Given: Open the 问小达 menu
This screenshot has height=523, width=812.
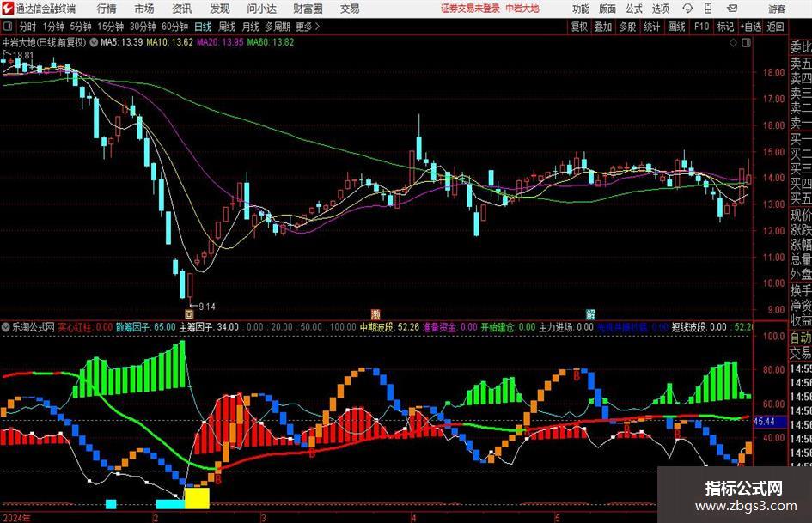Looking at the screenshot, I should [261, 9].
